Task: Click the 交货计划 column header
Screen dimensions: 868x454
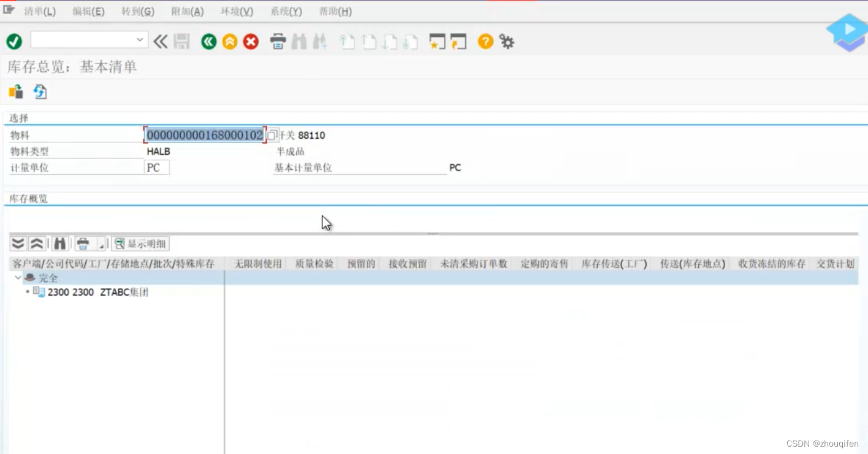Action: click(835, 264)
